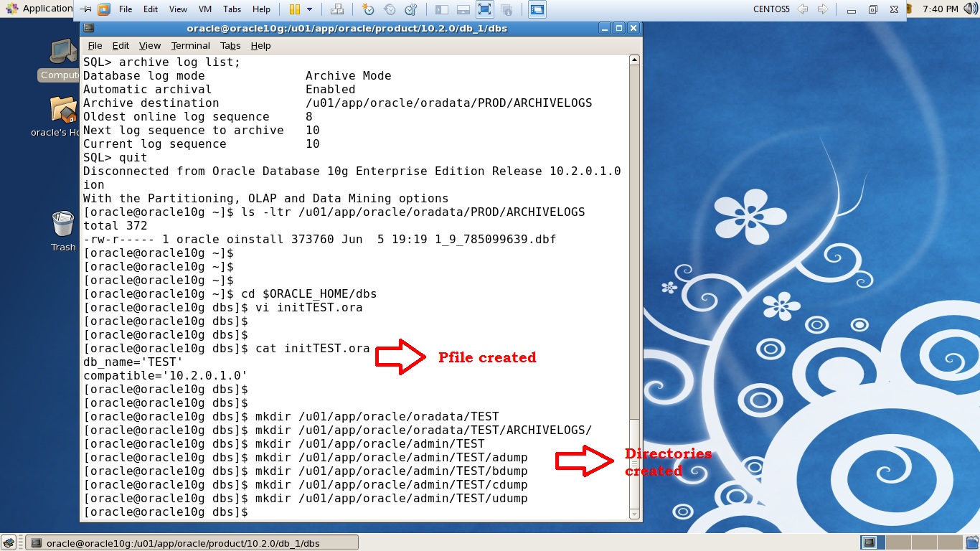
Task: Click Send Ctrl+Alt+Del network-style icon
Action: click(336, 9)
